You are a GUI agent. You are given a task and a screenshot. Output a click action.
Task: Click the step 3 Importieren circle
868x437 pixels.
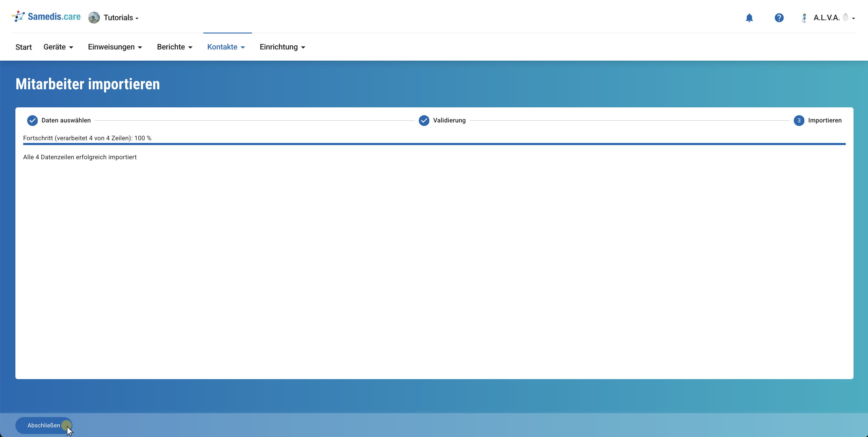click(799, 120)
